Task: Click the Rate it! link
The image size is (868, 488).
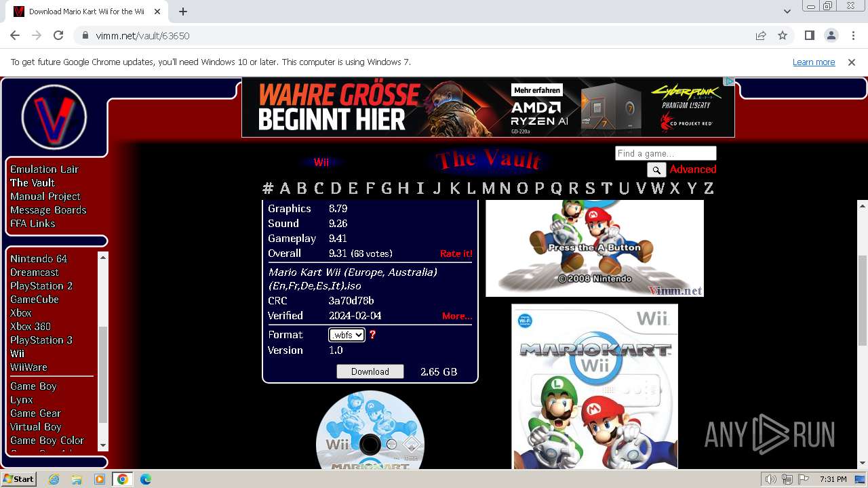Action: click(x=456, y=253)
